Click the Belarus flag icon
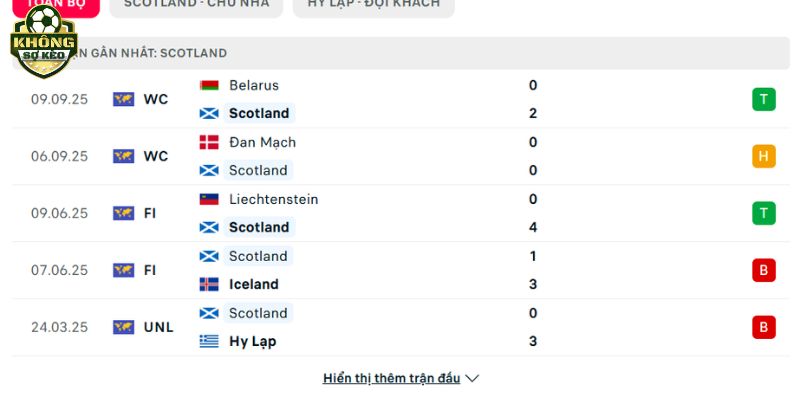 [209, 86]
